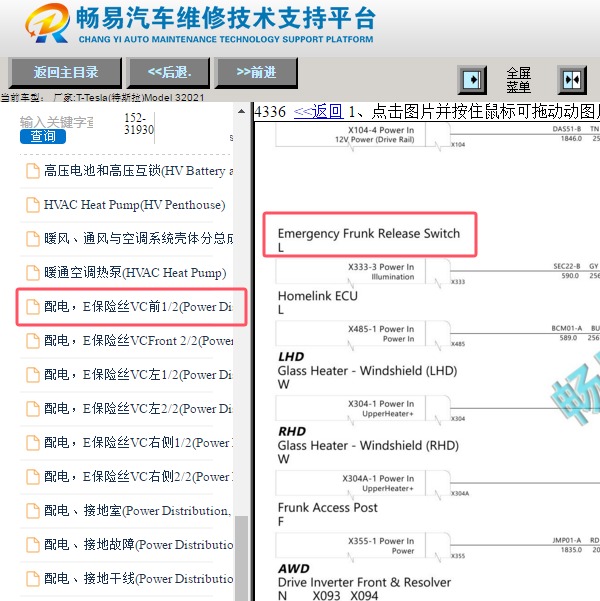600x601 pixels.
Task: Click Glass Heater - Windshield (RHD) label
Action: click(368, 445)
